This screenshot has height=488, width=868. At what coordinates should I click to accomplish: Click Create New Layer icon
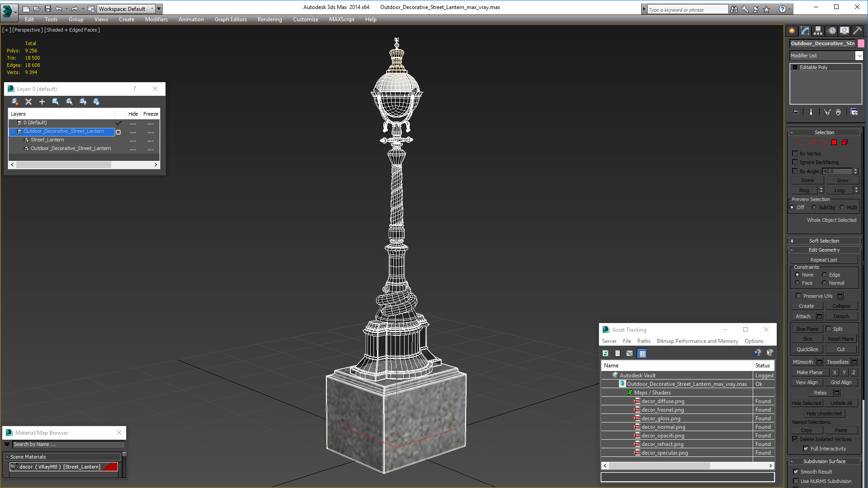click(15, 102)
